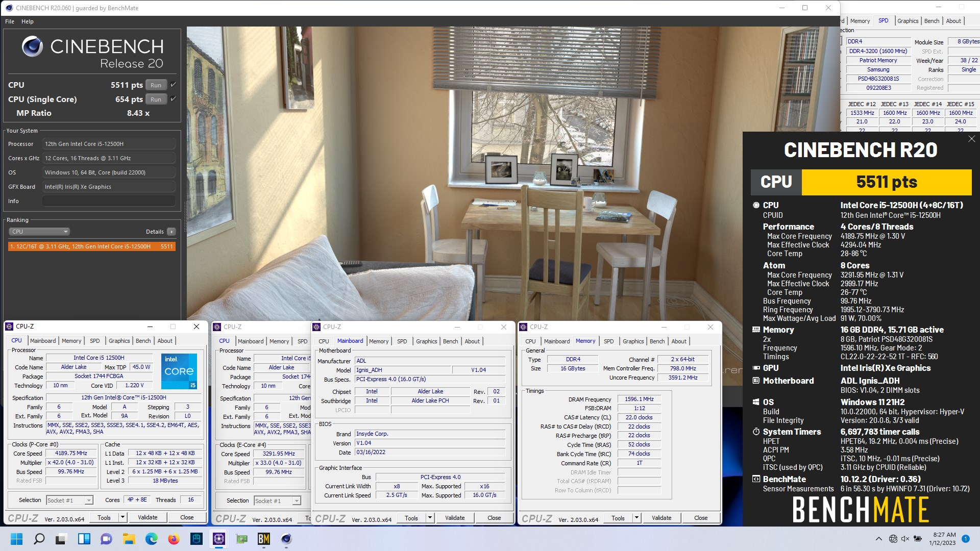Click the BenchMate BM taskbar icon
This screenshot has height=551, width=980.
(x=264, y=539)
